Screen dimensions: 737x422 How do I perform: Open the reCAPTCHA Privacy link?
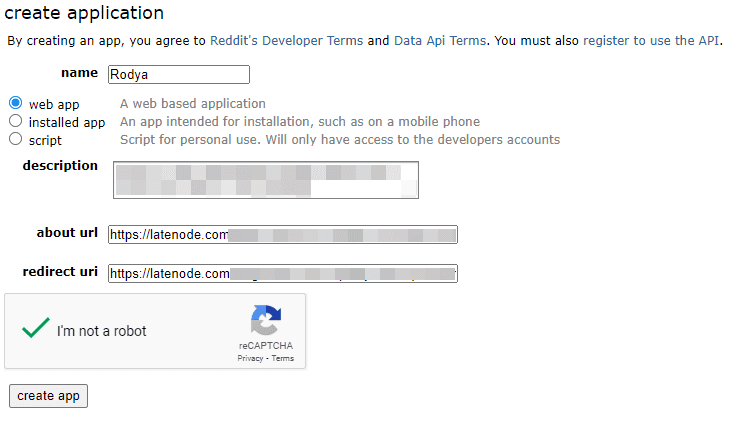pos(250,358)
